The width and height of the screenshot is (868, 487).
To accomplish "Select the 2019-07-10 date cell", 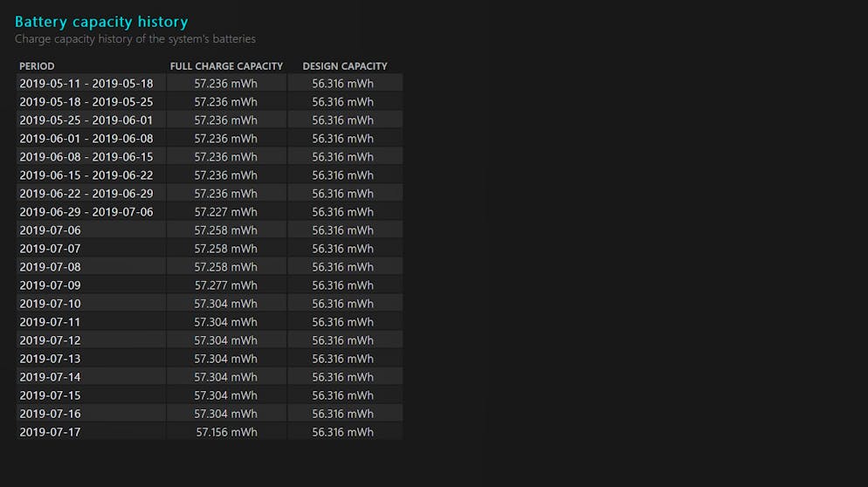I will pyautogui.click(x=51, y=303).
